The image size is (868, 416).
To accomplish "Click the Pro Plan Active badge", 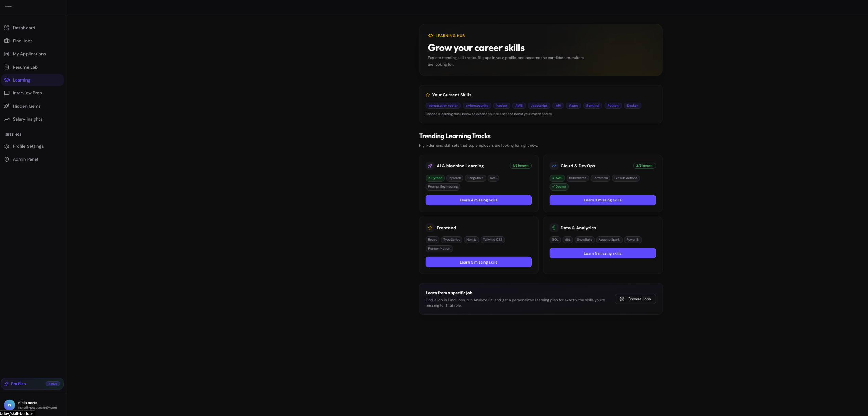I will pos(53,384).
